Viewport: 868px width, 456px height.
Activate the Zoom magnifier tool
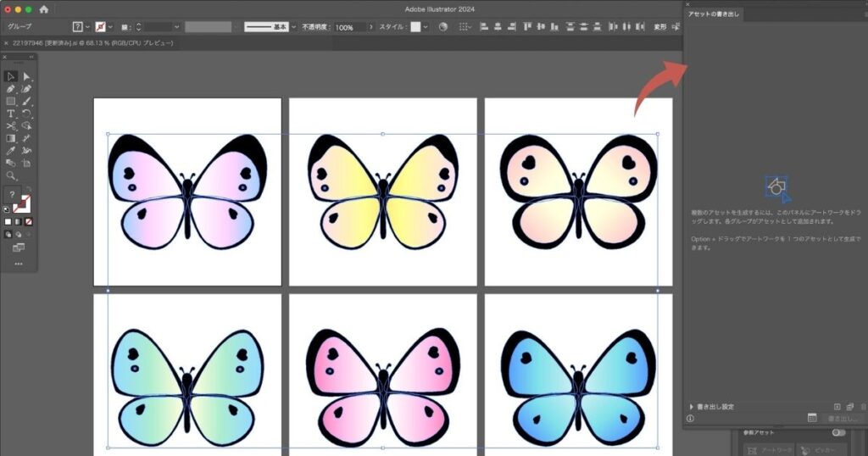[x=10, y=175]
